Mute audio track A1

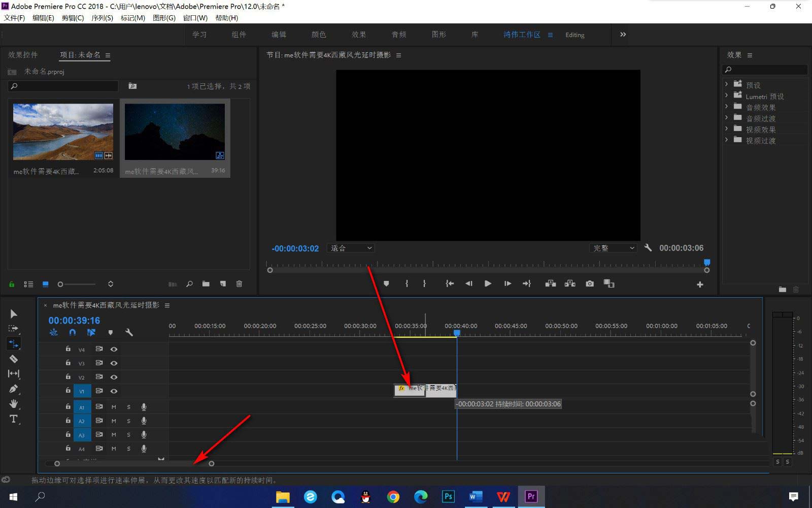click(x=114, y=407)
